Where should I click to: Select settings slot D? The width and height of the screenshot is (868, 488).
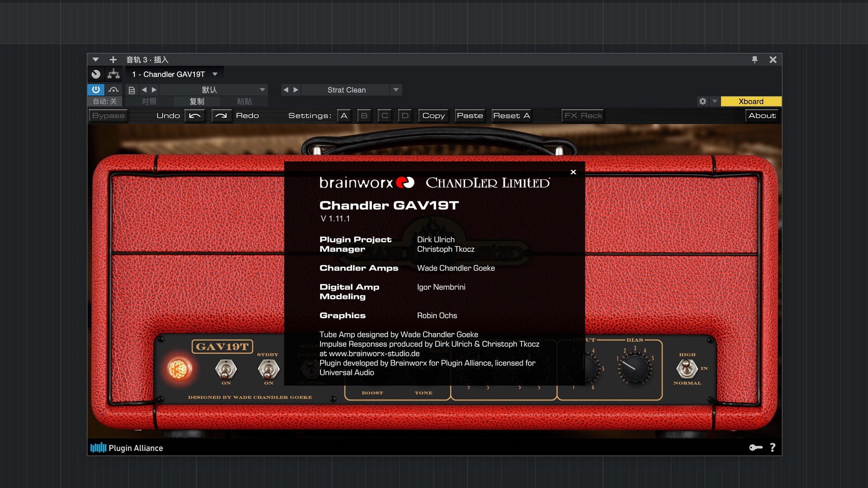coord(405,116)
